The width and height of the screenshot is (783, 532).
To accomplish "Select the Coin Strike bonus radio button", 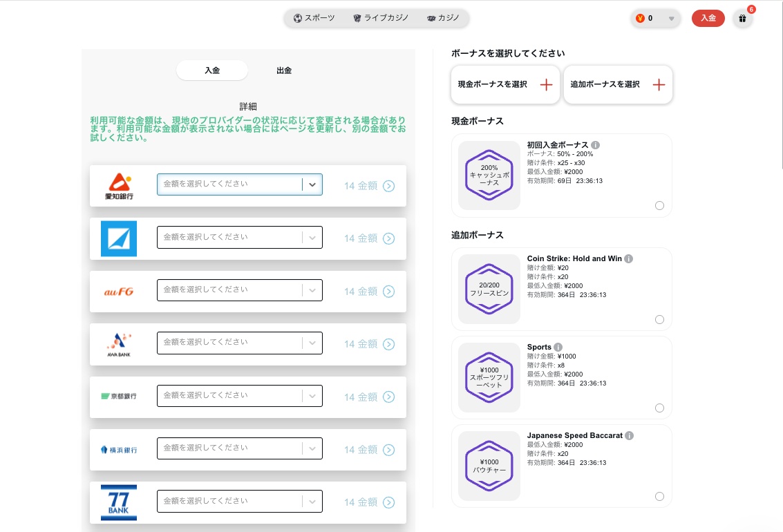I will [660, 319].
